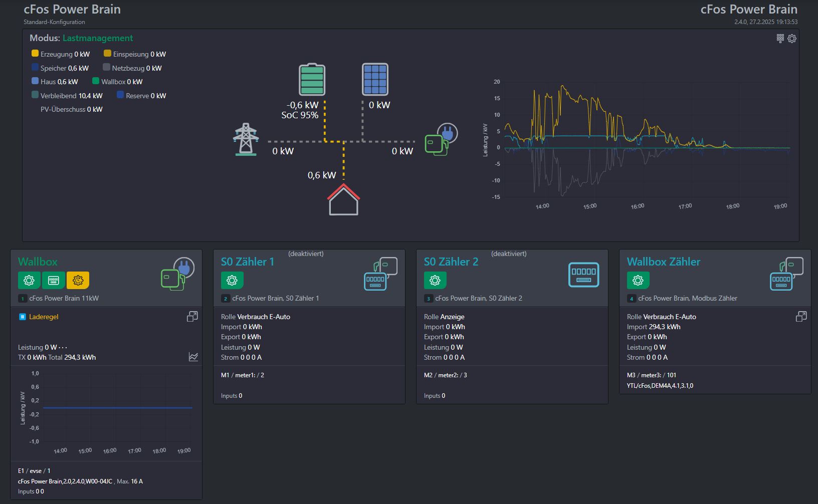Open S0 Zähler 1 settings gear

(232, 280)
